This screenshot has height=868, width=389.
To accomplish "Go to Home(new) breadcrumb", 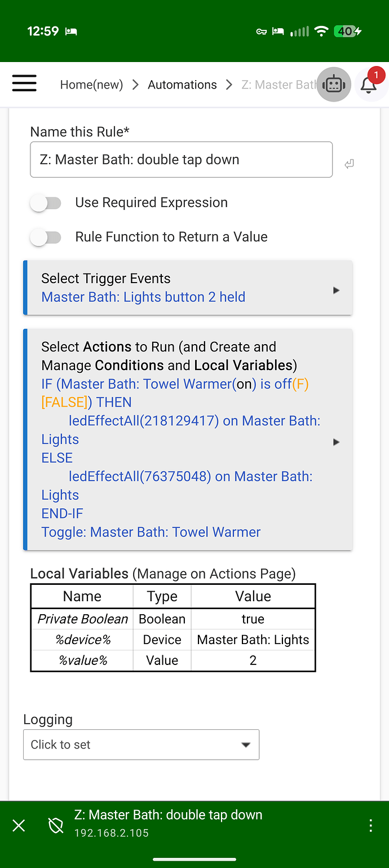I will pyautogui.click(x=91, y=85).
